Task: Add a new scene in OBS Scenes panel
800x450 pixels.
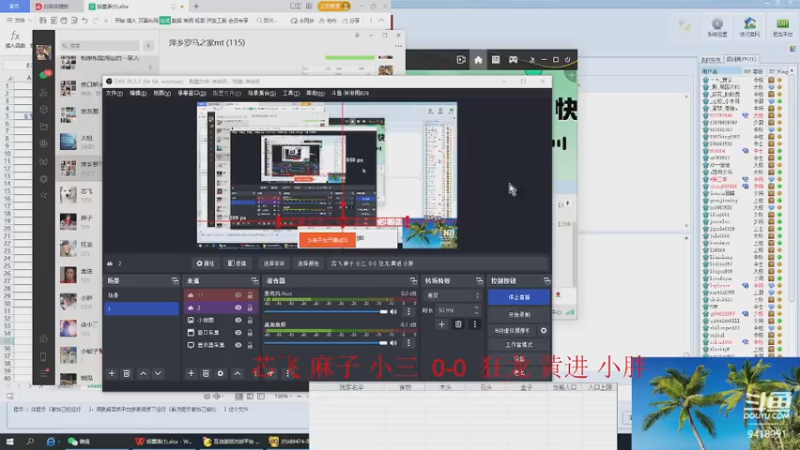Action: (112, 373)
